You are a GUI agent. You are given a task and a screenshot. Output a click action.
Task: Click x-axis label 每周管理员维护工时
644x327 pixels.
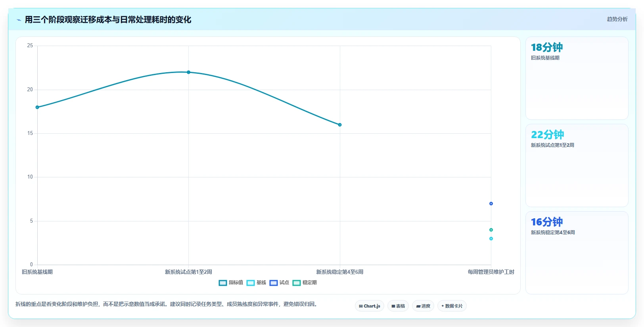click(491, 272)
